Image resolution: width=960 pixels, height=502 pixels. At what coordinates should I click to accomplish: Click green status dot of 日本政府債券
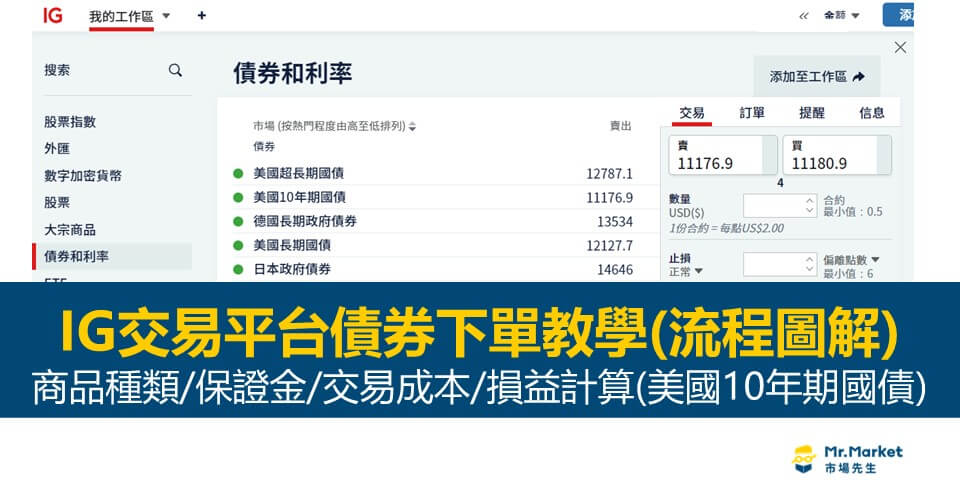(238, 269)
